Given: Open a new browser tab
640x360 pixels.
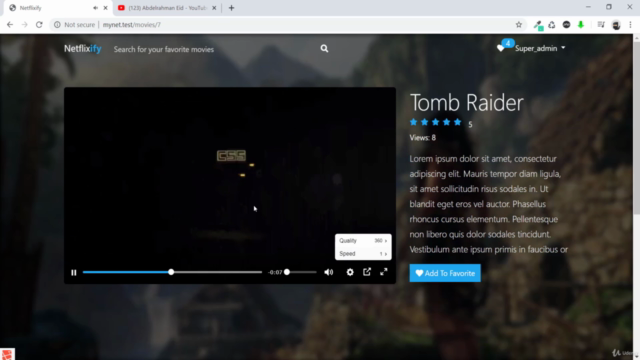Looking at the screenshot, I should 231,8.
